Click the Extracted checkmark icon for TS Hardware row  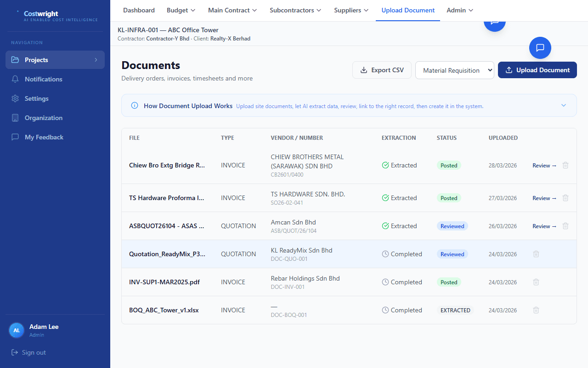click(x=385, y=198)
